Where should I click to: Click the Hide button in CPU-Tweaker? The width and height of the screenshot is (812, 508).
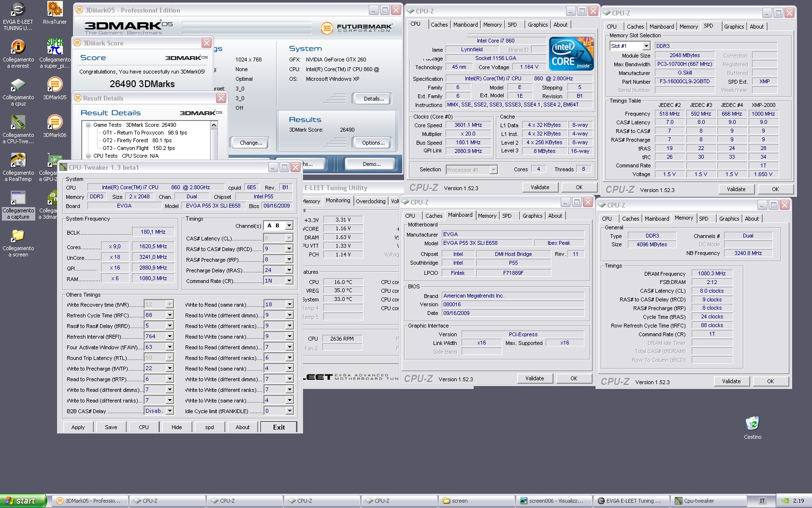point(177,427)
